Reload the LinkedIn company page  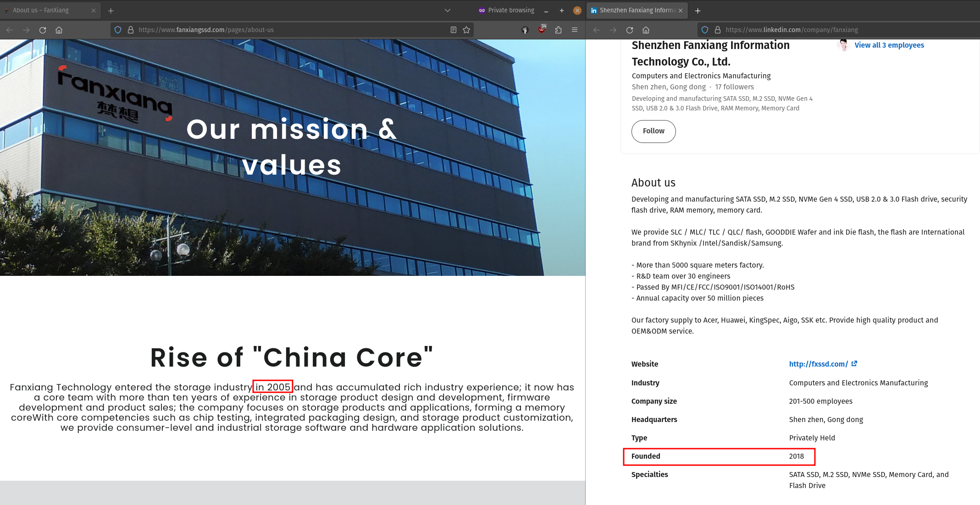[630, 30]
